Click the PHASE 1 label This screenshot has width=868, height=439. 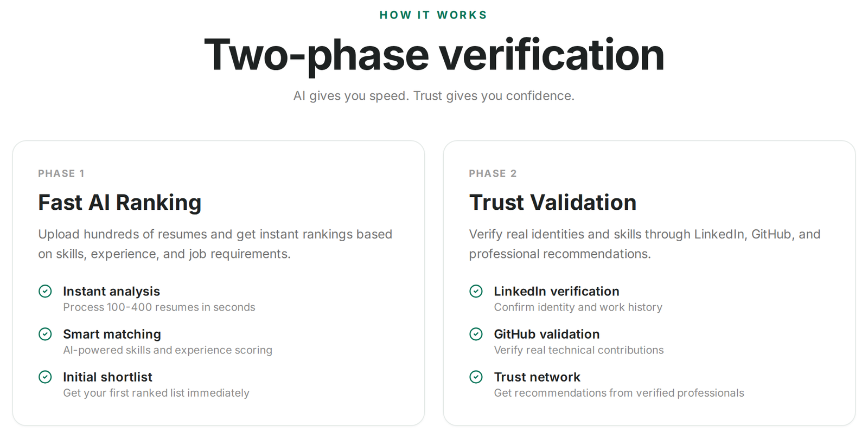[61, 173]
